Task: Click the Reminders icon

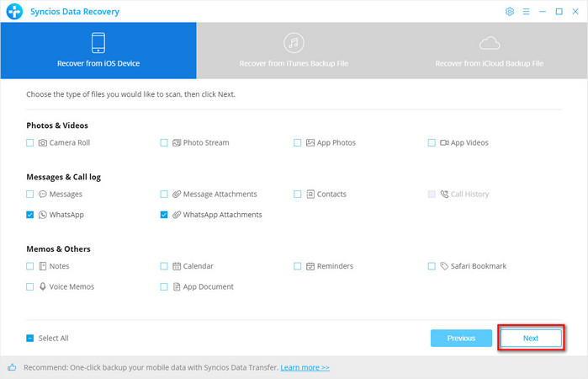Action: (x=310, y=266)
